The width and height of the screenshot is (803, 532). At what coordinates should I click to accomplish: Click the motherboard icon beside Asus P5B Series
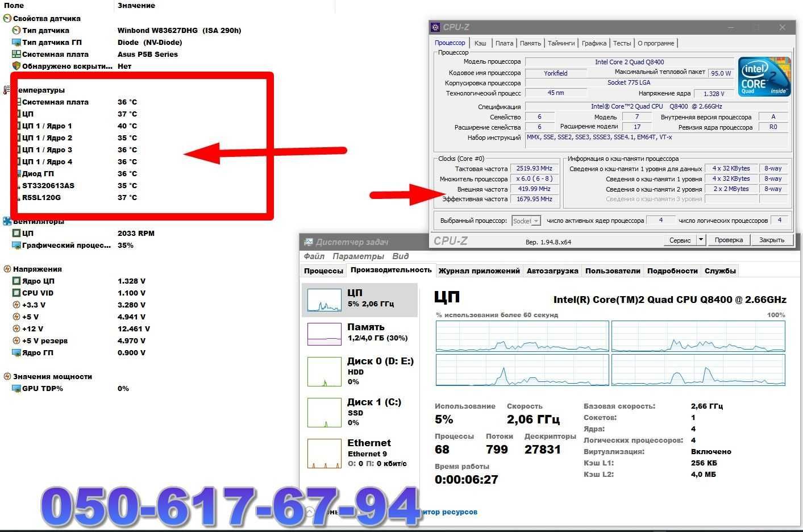click(x=16, y=55)
